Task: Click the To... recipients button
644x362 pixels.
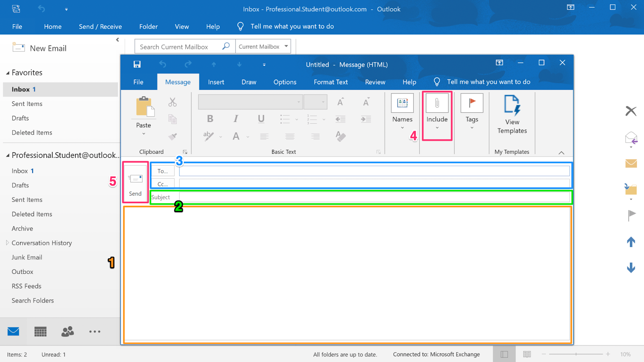Action: click(163, 171)
